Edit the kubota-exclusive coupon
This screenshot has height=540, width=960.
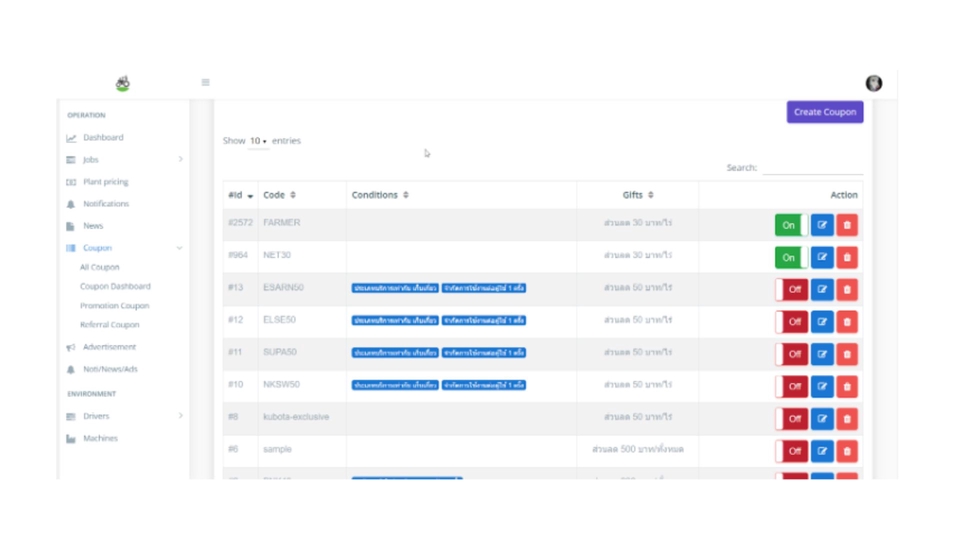[822, 419]
